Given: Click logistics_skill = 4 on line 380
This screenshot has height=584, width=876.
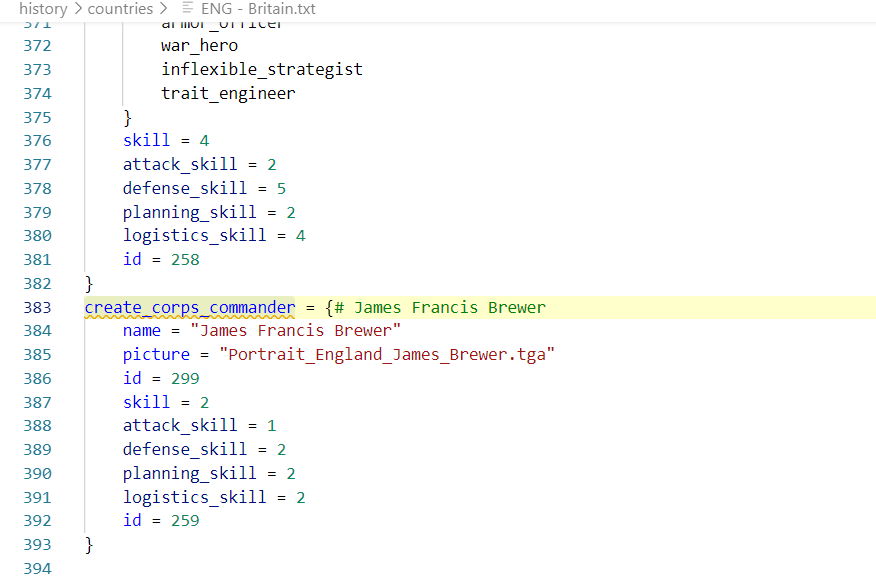Looking at the screenshot, I should 214,236.
